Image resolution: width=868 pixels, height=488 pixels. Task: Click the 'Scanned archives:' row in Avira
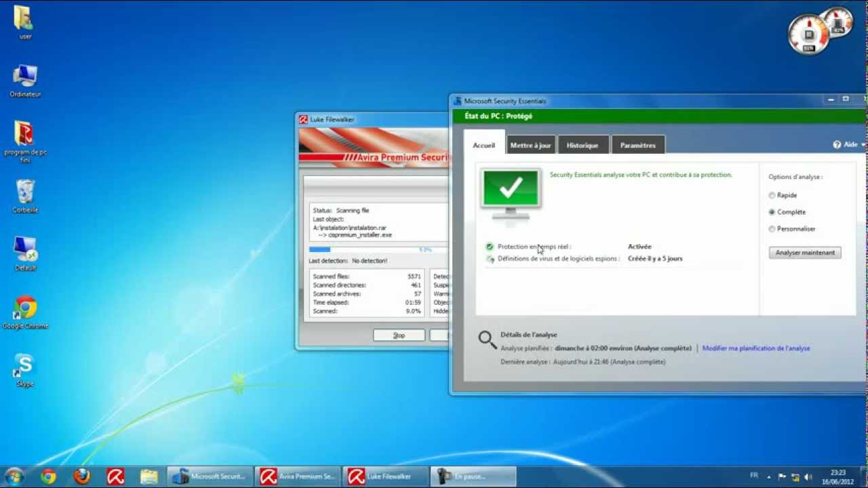point(367,294)
